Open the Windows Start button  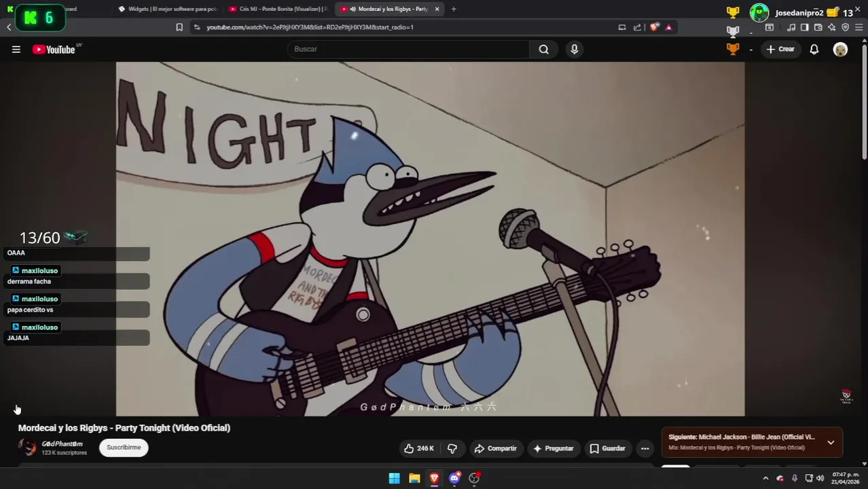point(394,478)
